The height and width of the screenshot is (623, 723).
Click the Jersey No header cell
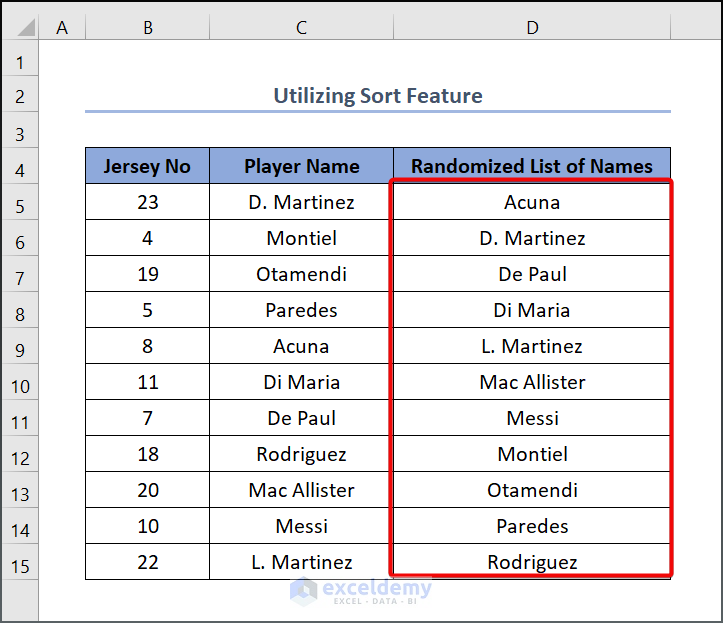pyautogui.click(x=147, y=166)
